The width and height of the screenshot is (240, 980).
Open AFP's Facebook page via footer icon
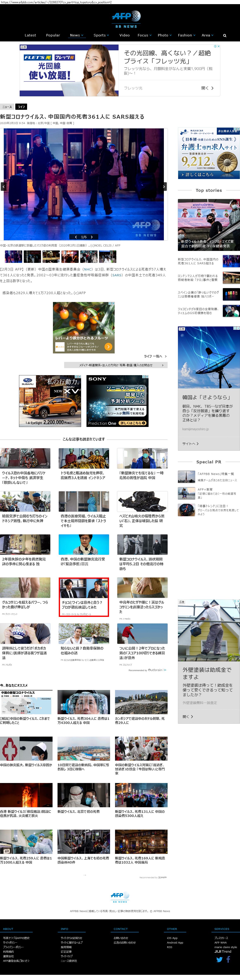[x=228, y=959]
